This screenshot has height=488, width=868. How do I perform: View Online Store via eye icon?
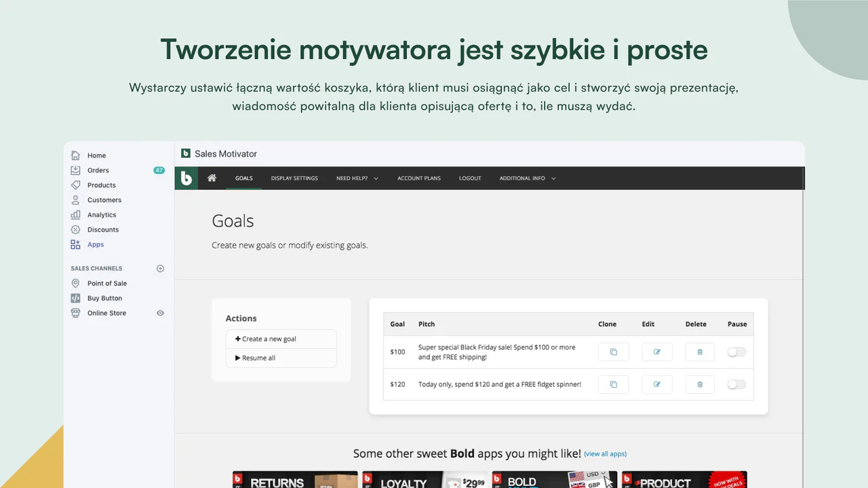(161, 313)
